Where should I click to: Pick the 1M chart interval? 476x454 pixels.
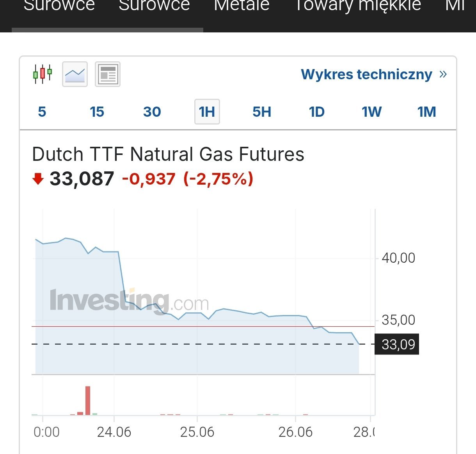[426, 112]
